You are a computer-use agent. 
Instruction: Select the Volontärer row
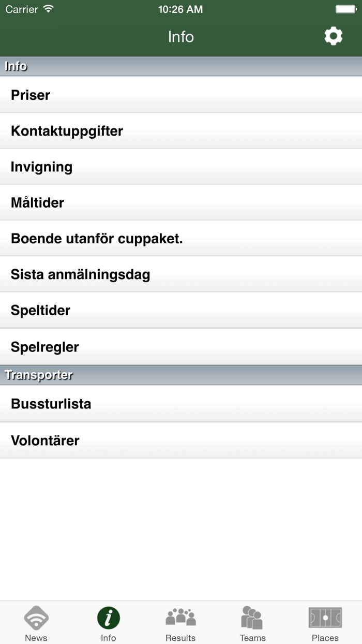(x=181, y=440)
